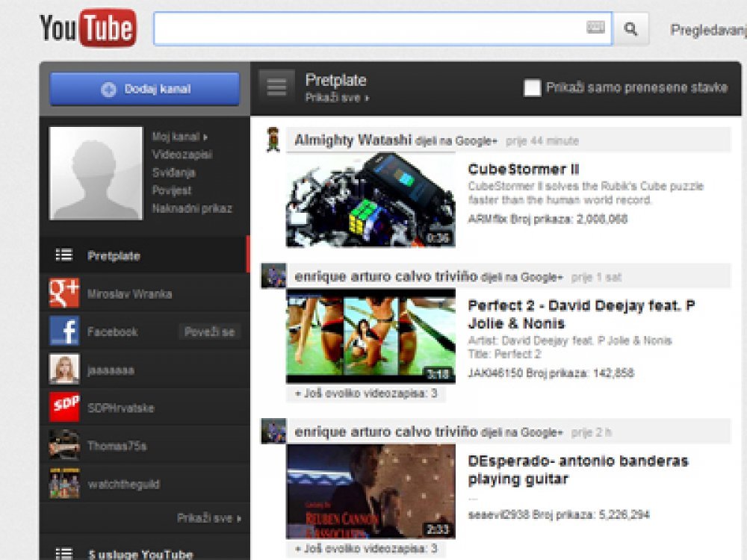Click the 0:36 duration badge
The height and width of the screenshot is (560, 747).
click(437, 237)
